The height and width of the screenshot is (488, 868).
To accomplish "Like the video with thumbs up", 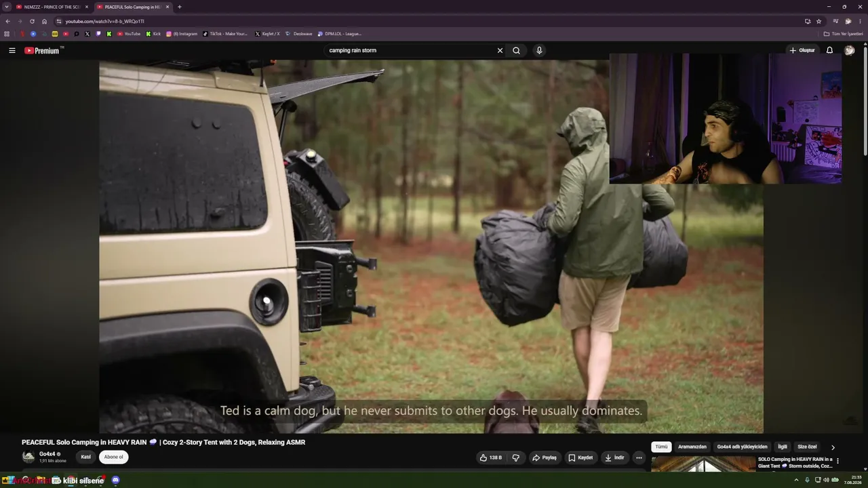I will point(491,457).
